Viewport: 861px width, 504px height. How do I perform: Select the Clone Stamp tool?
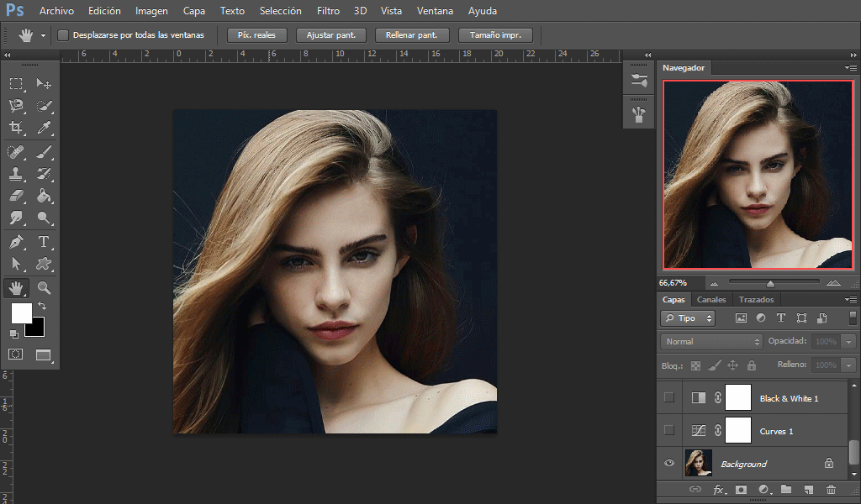16,174
